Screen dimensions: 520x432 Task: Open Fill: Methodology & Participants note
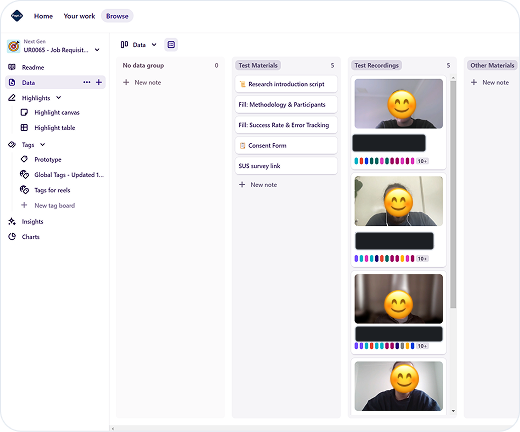point(286,104)
